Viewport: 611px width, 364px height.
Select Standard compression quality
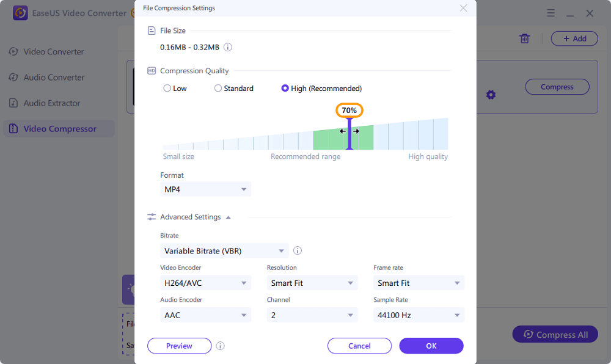[x=218, y=89]
